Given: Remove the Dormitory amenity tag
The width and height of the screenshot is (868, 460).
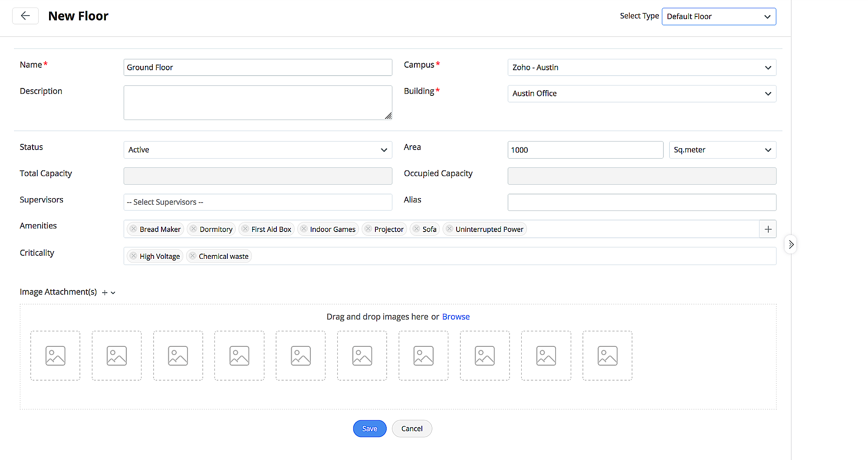Looking at the screenshot, I should 194,229.
